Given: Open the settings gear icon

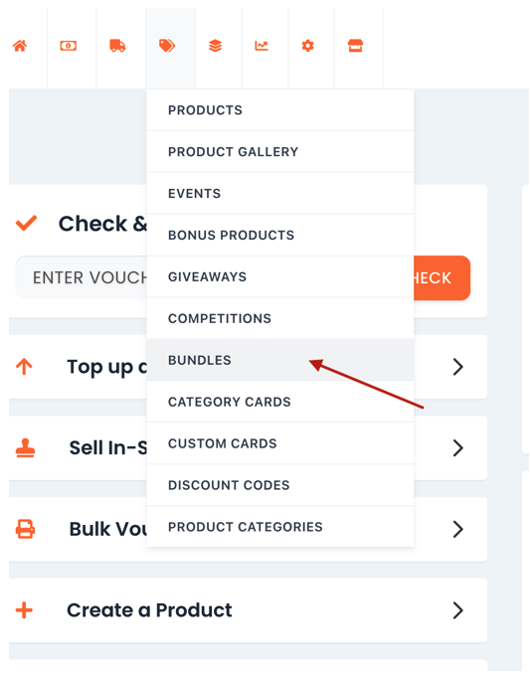Looking at the screenshot, I should (x=308, y=45).
